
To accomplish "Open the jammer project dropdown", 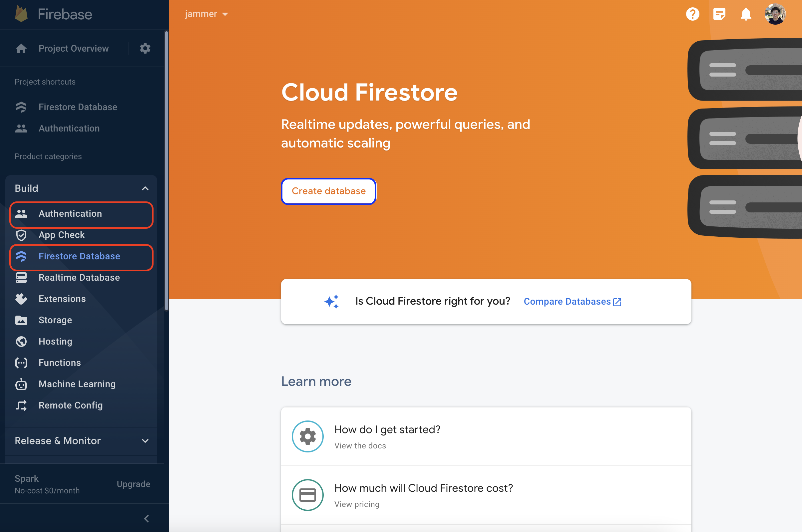I will click(206, 14).
